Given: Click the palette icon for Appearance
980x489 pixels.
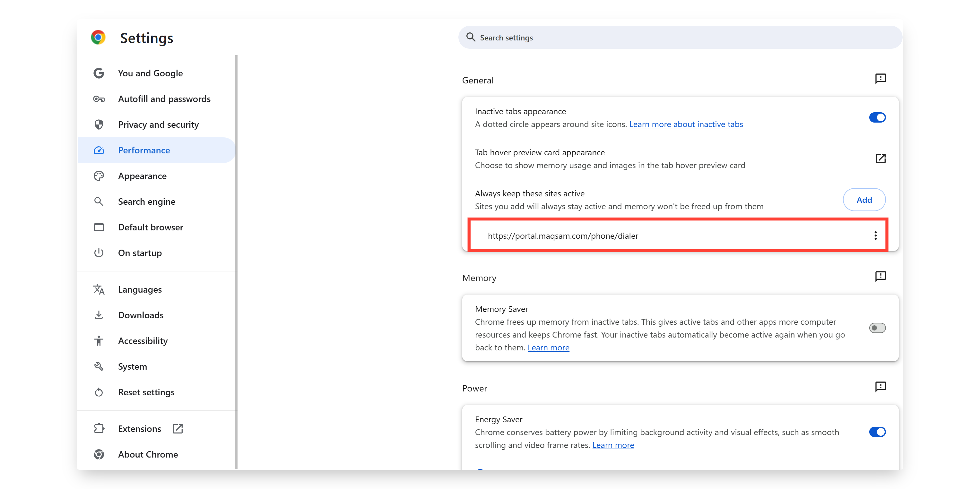Looking at the screenshot, I should click(x=99, y=176).
